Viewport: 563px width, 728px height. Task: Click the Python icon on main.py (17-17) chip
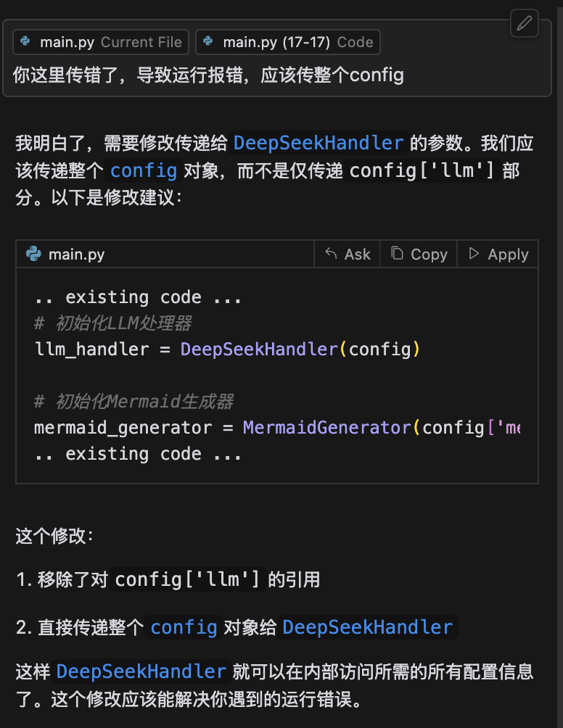click(208, 41)
